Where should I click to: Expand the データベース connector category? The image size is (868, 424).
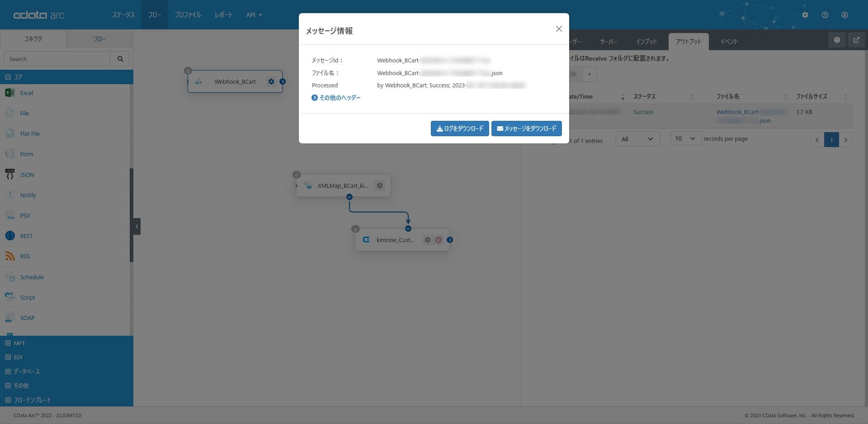click(x=8, y=372)
